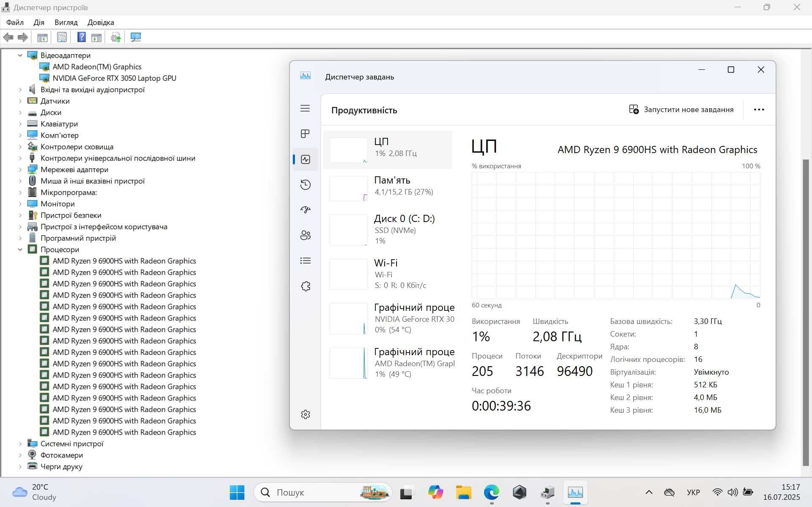The image size is (812, 507).
Task: Select Wi-Fi performance item
Action: 388,274
